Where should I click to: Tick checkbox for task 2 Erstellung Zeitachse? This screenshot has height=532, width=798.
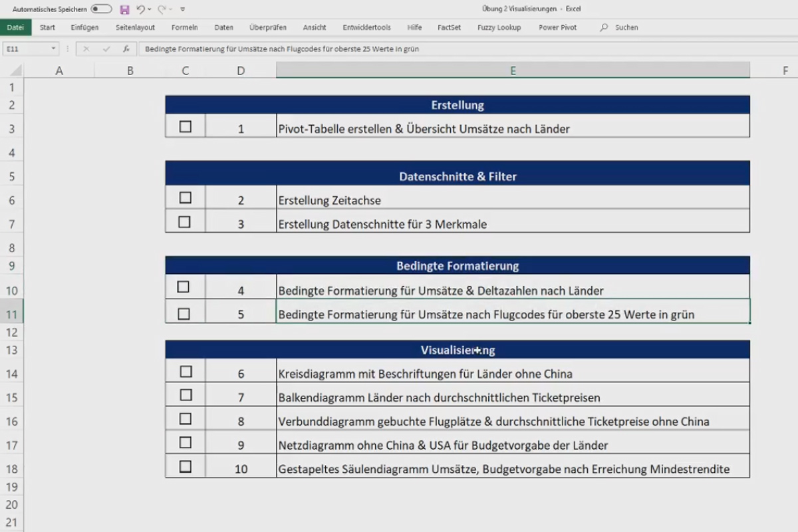186,198
